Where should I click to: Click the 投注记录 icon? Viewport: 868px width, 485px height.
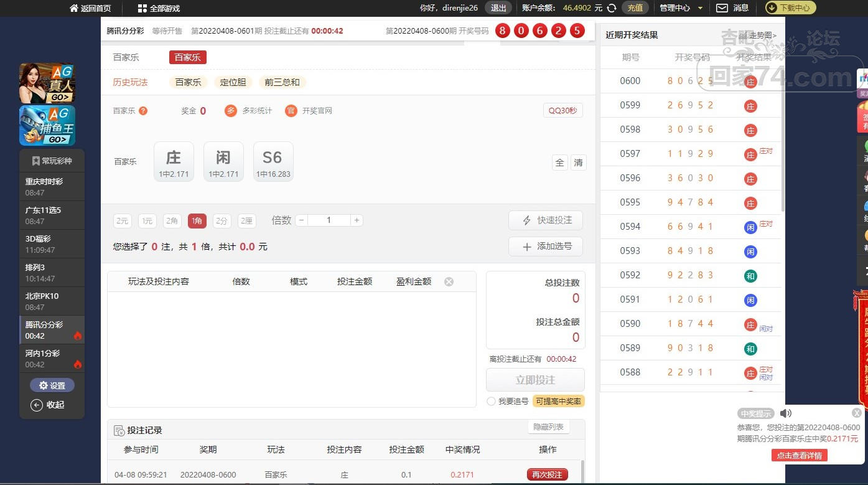coord(119,431)
